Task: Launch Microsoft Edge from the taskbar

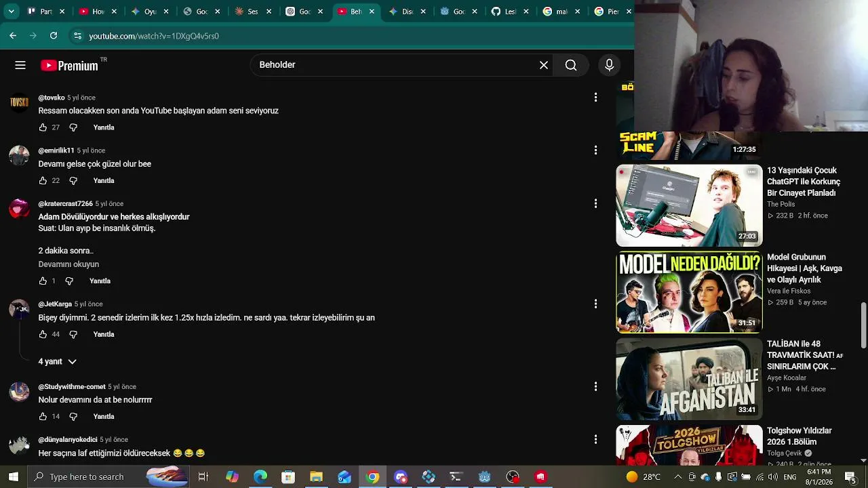Action: click(x=260, y=476)
